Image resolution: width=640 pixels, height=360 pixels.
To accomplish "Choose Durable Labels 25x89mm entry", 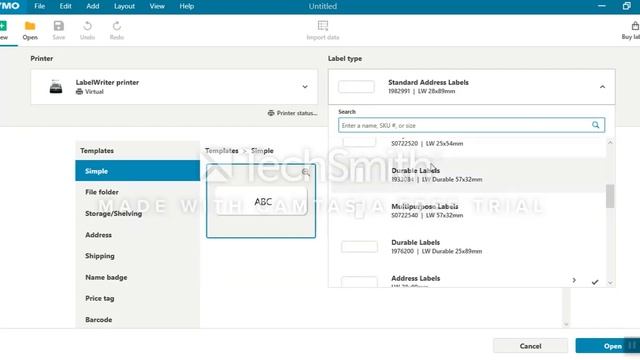I will pyautogui.click(x=468, y=247).
